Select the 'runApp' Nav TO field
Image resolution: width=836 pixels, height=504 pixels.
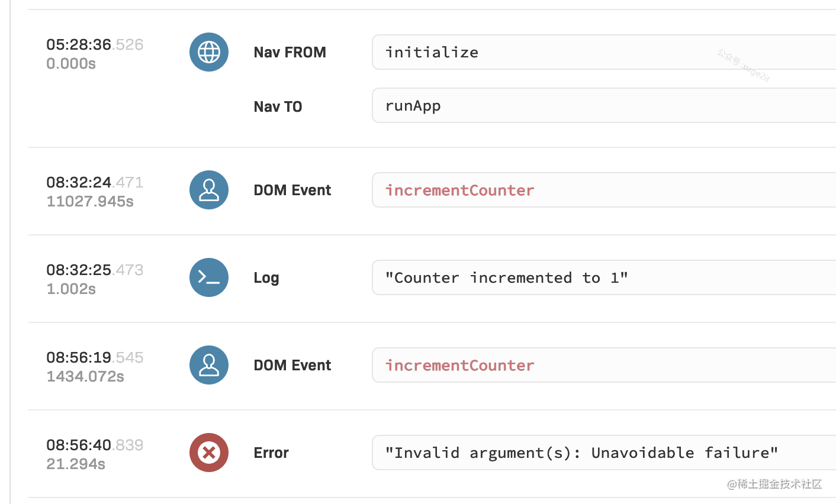(604, 105)
